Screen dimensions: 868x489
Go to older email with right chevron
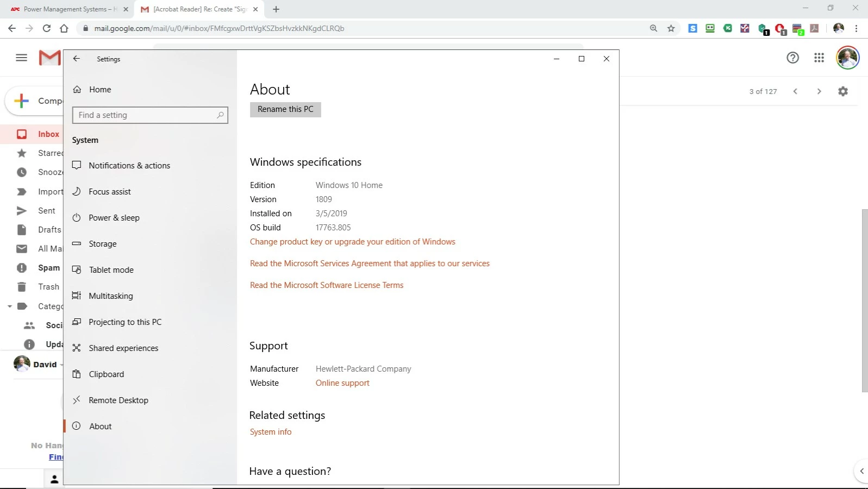click(819, 91)
